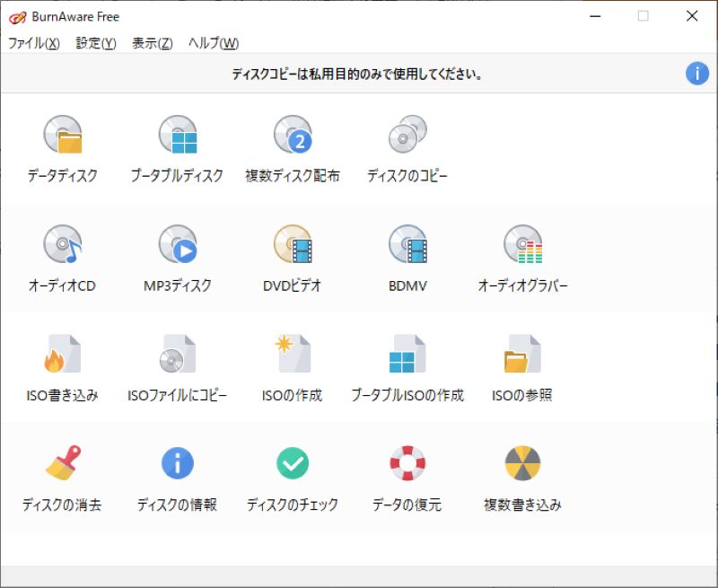Select ISOファイルにコピー
Viewport: 718px width, 588px height.
179,357
